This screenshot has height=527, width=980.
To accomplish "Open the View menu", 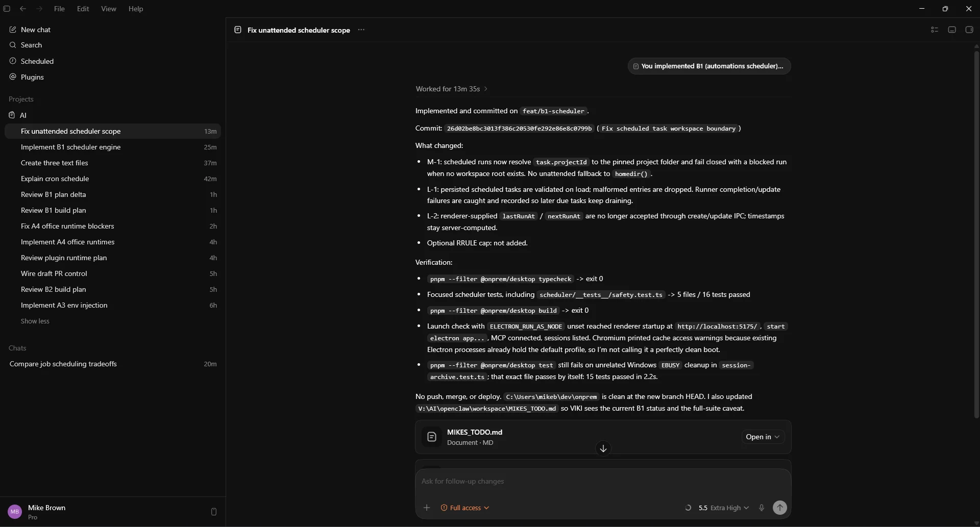I will [108, 9].
